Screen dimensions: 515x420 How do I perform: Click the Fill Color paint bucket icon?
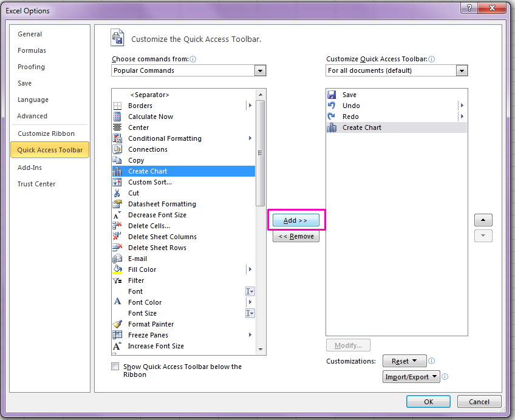point(117,269)
